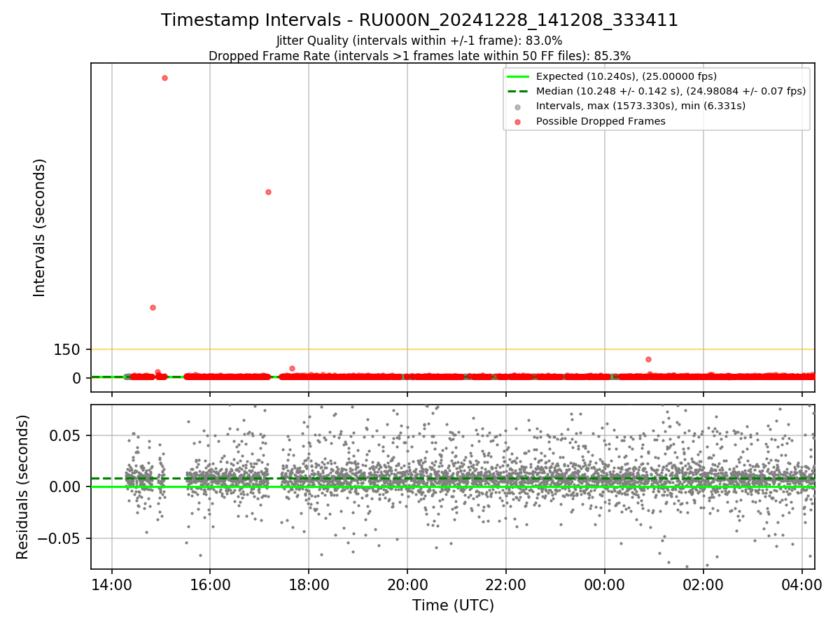Click the Intervals max/min legend entry
840x630 pixels.
click(x=640, y=106)
